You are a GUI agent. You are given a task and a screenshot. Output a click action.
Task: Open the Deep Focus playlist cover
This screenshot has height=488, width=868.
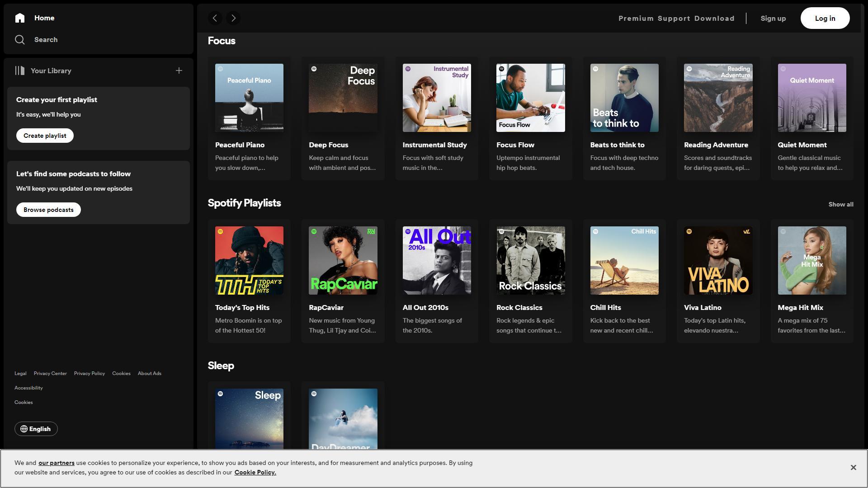pyautogui.click(x=343, y=98)
